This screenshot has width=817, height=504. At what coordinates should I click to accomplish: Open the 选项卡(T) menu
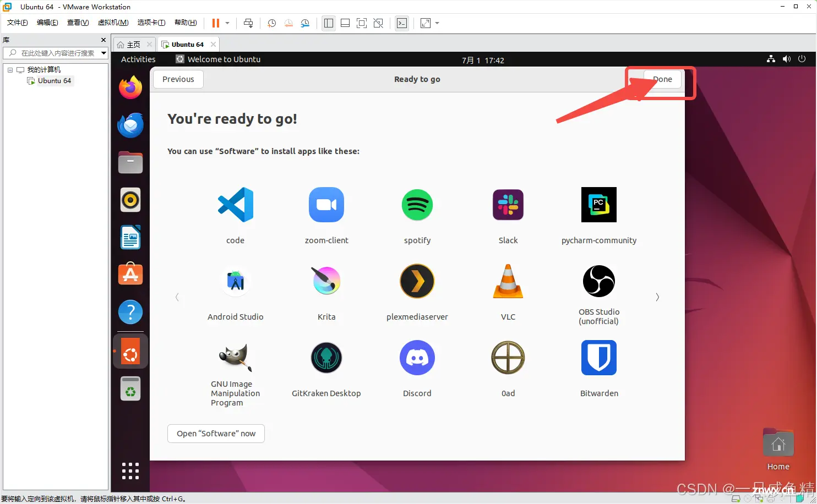[151, 23]
